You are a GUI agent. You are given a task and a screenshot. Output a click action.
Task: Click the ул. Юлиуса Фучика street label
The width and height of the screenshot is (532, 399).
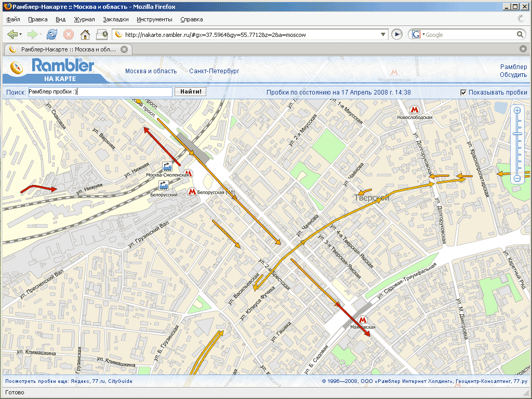(x=258, y=303)
